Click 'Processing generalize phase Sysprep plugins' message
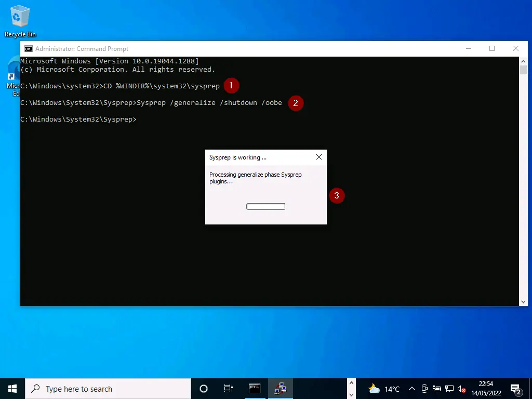Viewport: 532px width, 399px height. click(255, 178)
